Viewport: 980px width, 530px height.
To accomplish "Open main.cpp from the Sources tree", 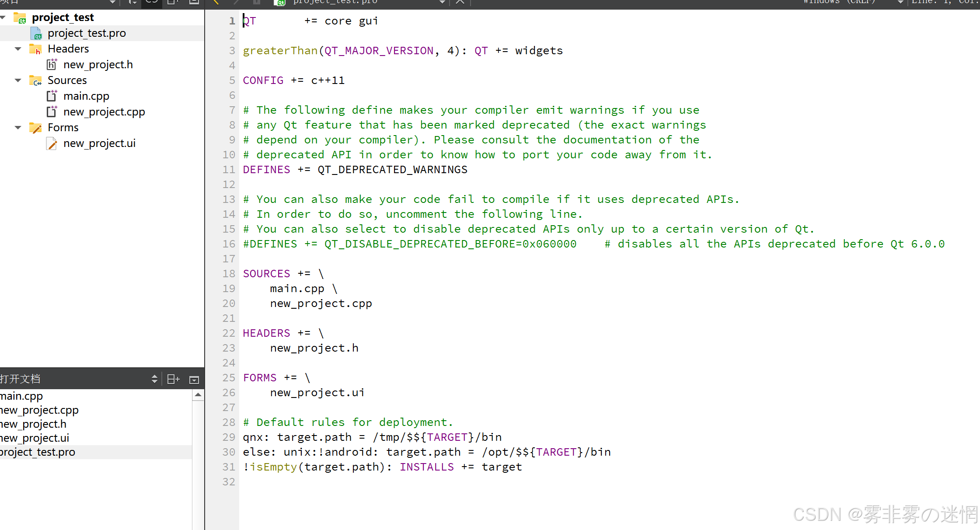I will (86, 96).
